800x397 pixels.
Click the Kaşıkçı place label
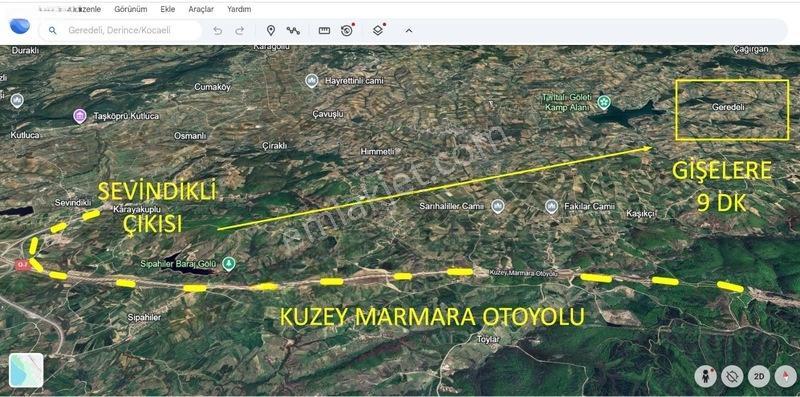click(x=641, y=214)
